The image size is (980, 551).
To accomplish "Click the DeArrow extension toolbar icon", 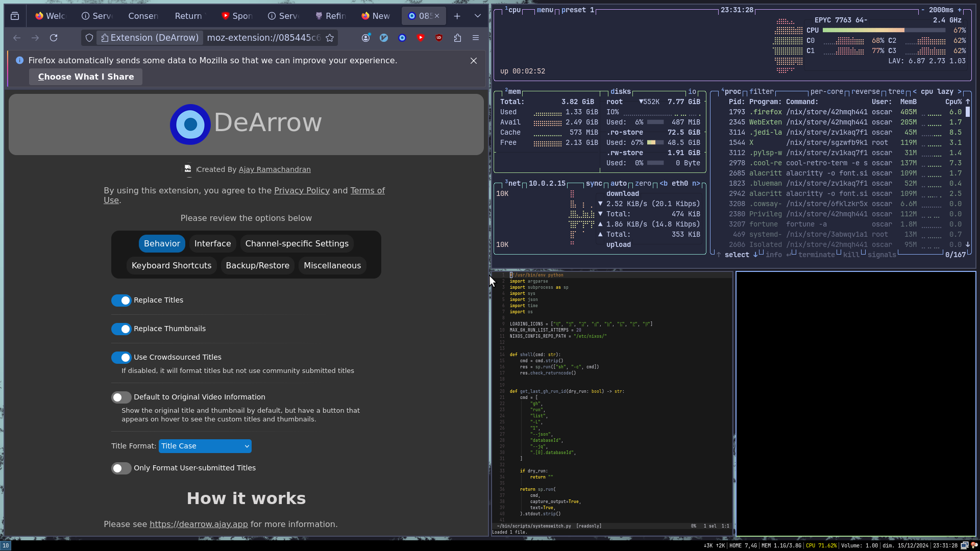I will click(x=402, y=38).
